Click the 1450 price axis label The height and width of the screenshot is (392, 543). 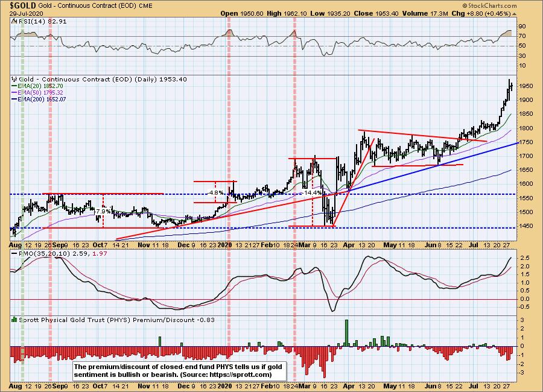click(526, 226)
